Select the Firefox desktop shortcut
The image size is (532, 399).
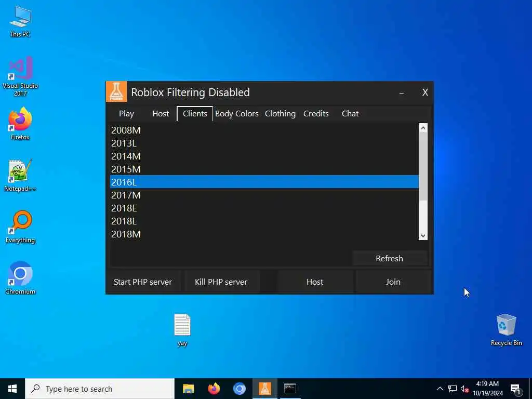(x=20, y=124)
